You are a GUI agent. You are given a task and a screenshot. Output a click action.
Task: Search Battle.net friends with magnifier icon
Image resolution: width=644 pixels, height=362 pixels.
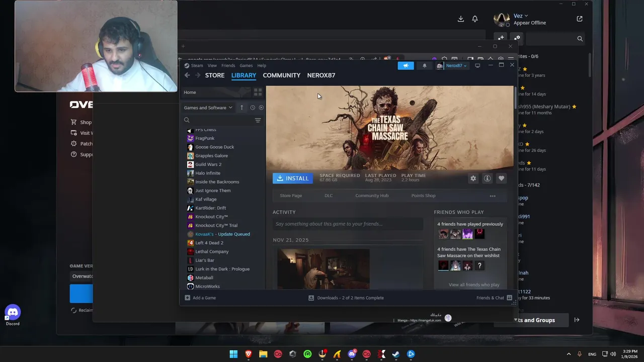[580, 39]
